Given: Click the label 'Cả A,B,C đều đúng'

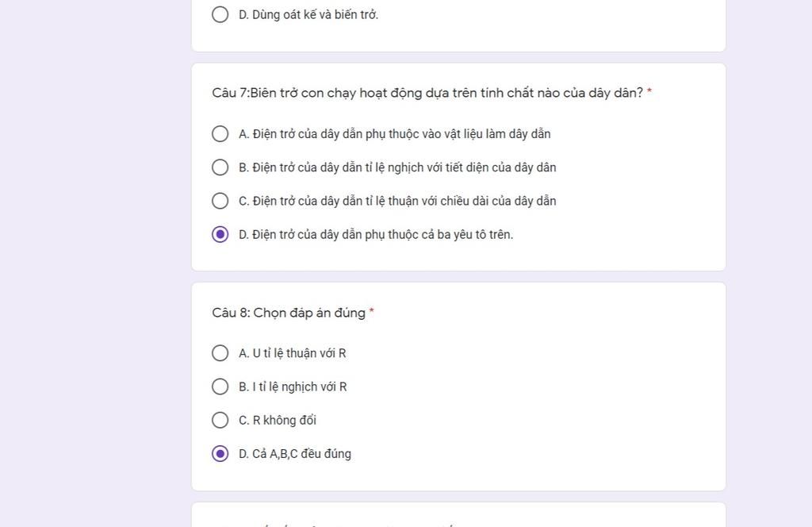Looking at the screenshot, I should (301, 454).
